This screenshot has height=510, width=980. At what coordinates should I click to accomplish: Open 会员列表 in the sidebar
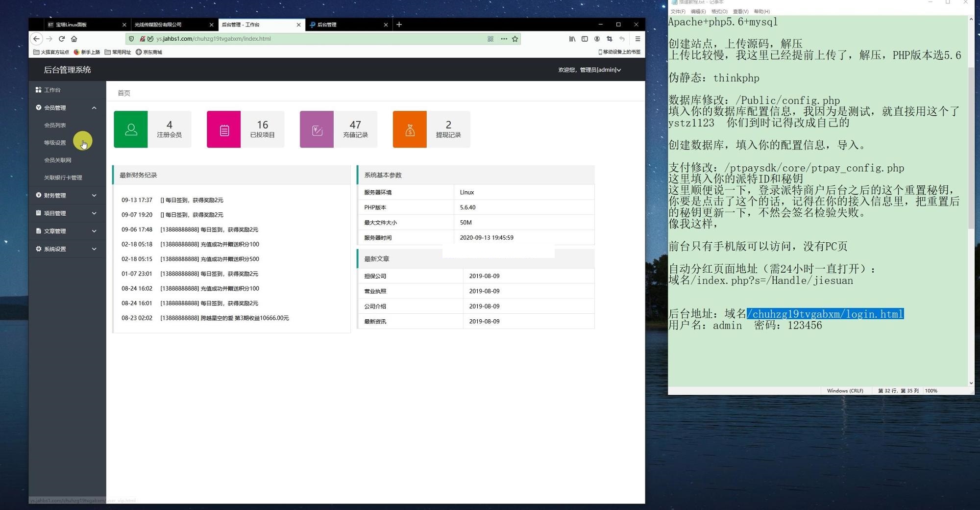coord(55,126)
